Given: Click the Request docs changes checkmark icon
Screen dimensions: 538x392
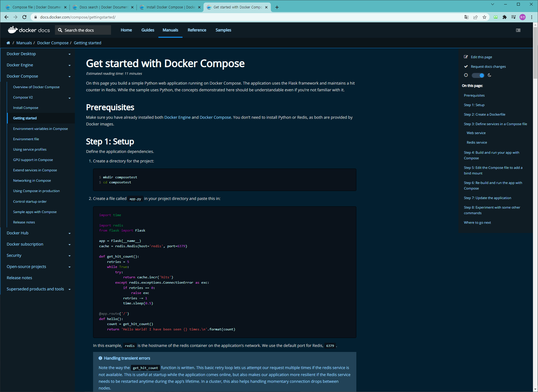Looking at the screenshot, I should tap(466, 66).
